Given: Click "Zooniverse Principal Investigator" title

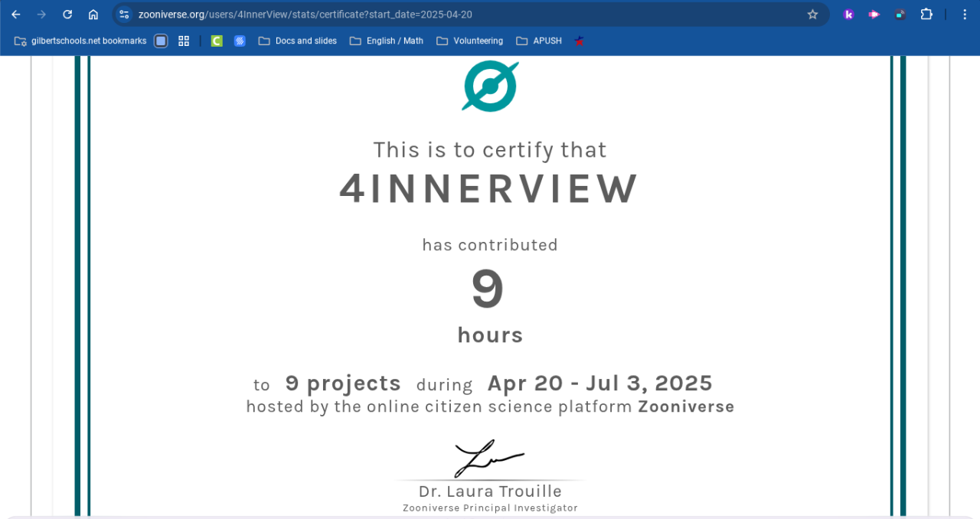Looking at the screenshot, I should (x=490, y=508).
